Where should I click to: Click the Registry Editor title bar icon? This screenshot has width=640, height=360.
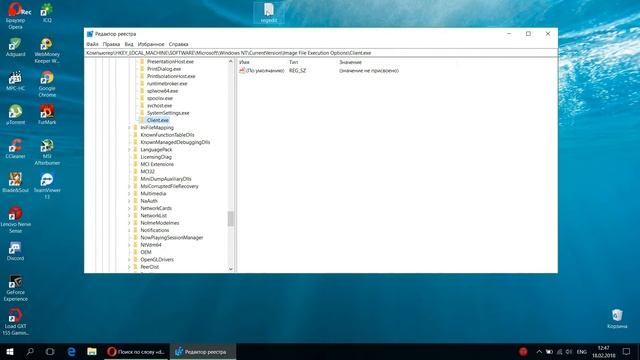[90, 34]
